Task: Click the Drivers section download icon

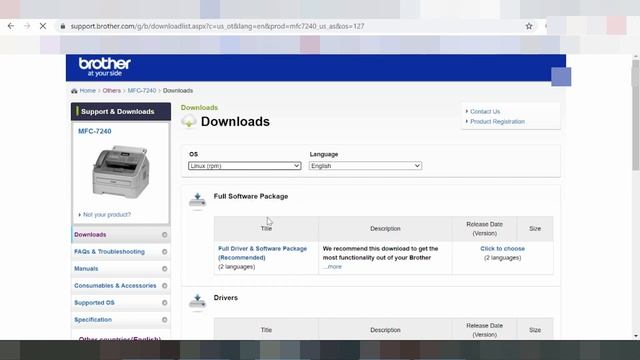Action: pyautogui.click(x=197, y=302)
